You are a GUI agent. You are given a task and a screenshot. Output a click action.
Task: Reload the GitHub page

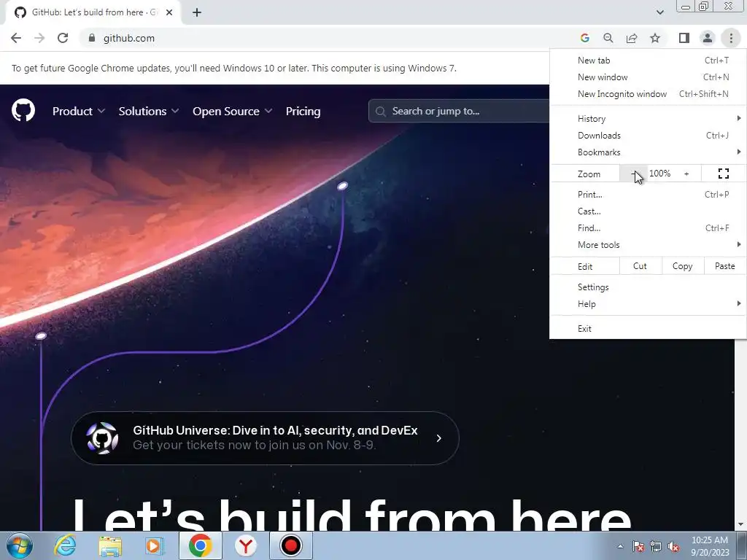click(63, 38)
